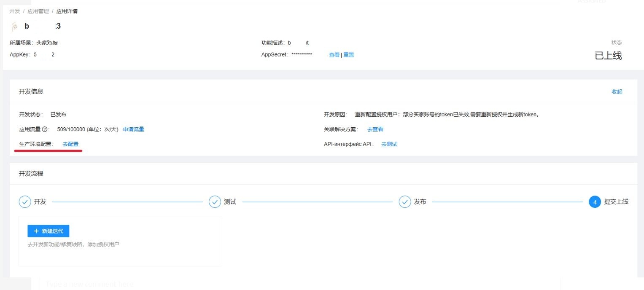Open 去配置 for production environment

coord(70,144)
